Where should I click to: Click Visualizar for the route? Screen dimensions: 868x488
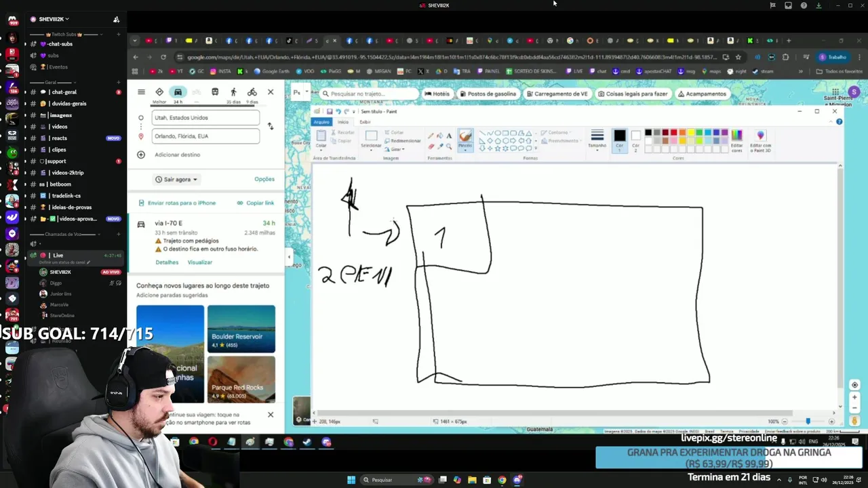click(x=199, y=262)
